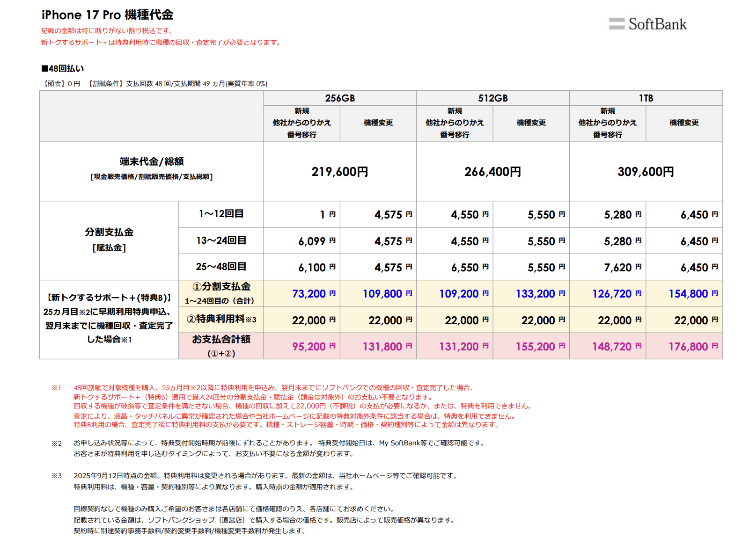Click the 309,600円 total price cell
This screenshot has width=742, height=560.
[x=646, y=172]
